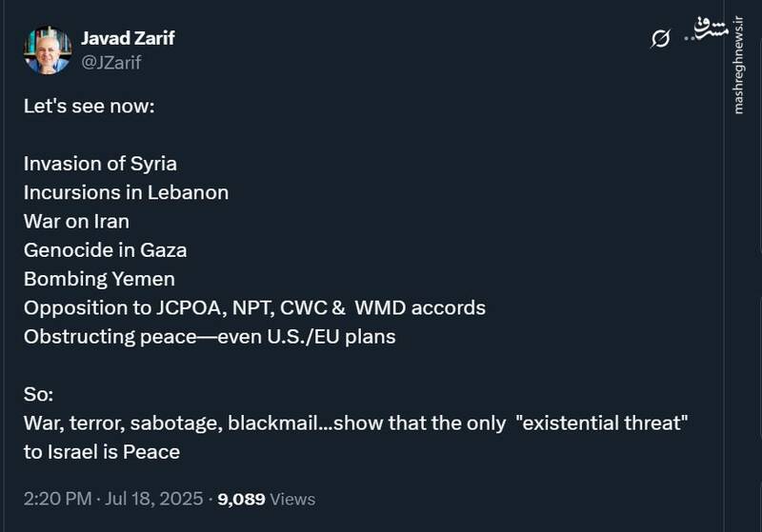Screen dimensions: 762x532
Task: Click the "Incursions in Lebanon" line
Action: coord(126,192)
